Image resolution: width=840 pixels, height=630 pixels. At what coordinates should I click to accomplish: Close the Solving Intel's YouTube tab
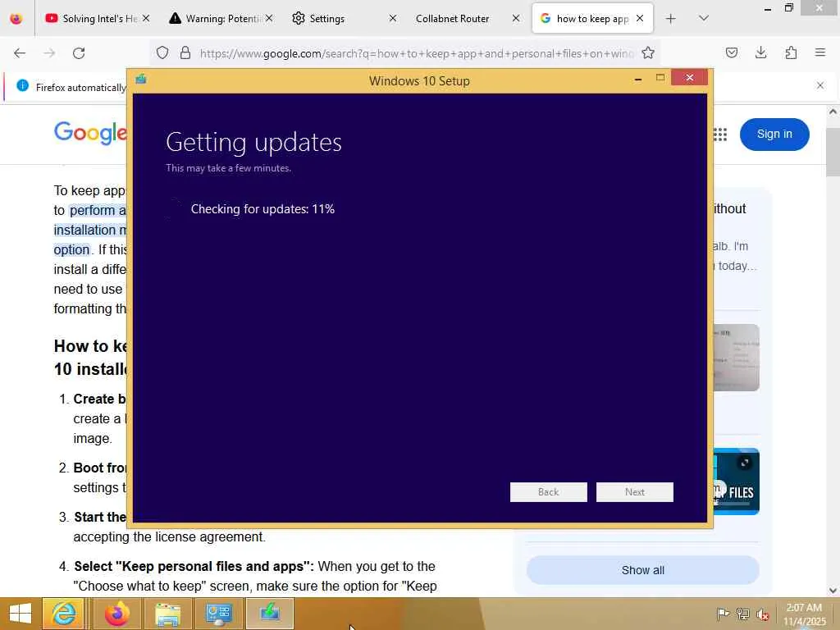(146, 18)
